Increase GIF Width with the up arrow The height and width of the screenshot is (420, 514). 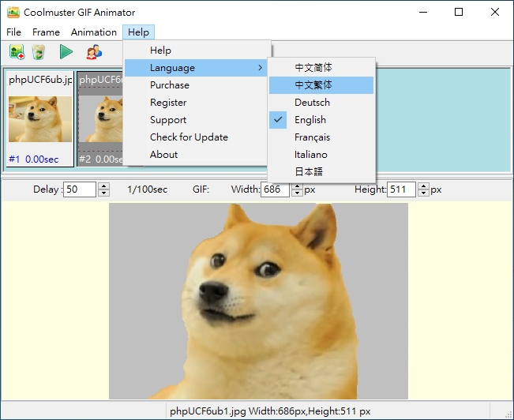tap(297, 186)
